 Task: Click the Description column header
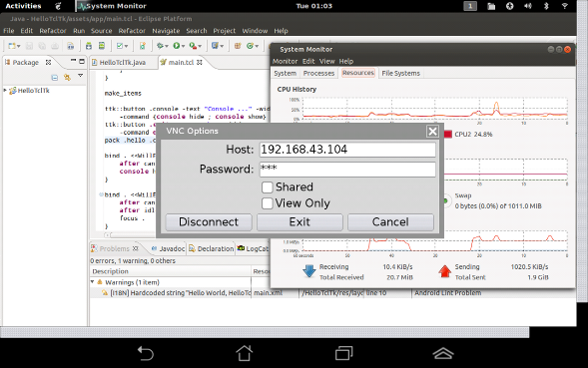(x=171, y=271)
